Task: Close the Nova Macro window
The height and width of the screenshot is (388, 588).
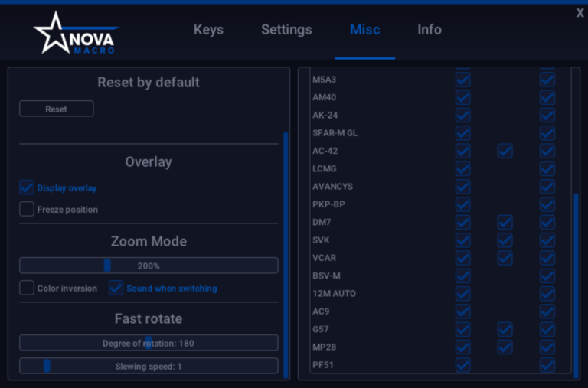Action: pyautogui.click(x=580, y=13)
